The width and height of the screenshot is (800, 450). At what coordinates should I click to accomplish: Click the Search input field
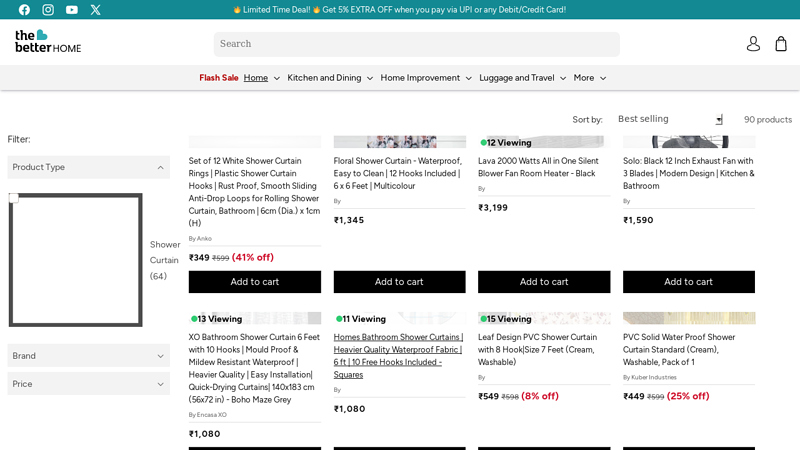click(x=416, y=44)
